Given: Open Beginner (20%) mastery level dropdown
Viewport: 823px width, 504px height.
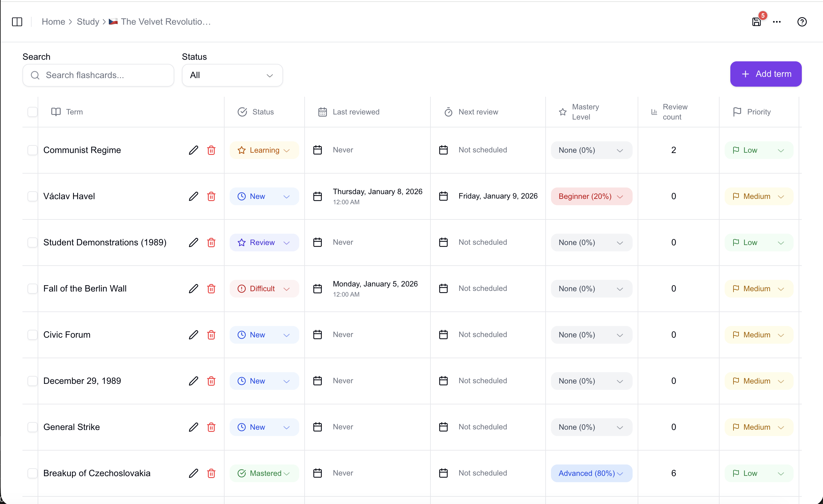Looking at the screenshot, I should [x=591, y=196].
